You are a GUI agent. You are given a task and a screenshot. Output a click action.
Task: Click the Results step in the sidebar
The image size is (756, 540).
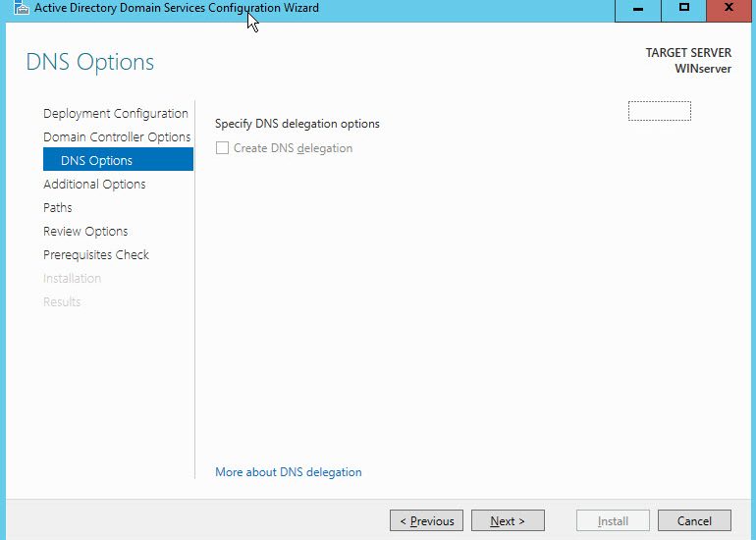click(x=62, y=301)
